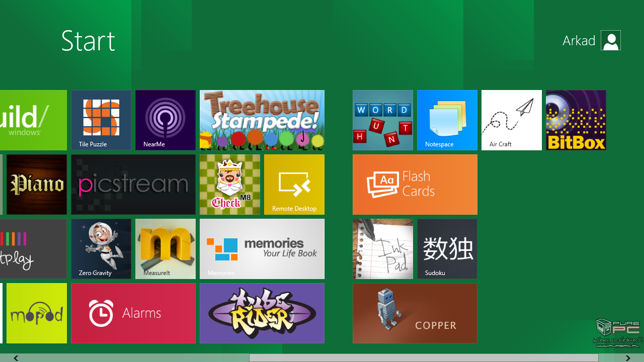Viewport: 644px width, 362px height.
Task: Launch the Word Hunt game tile
Action: [383, 120]
